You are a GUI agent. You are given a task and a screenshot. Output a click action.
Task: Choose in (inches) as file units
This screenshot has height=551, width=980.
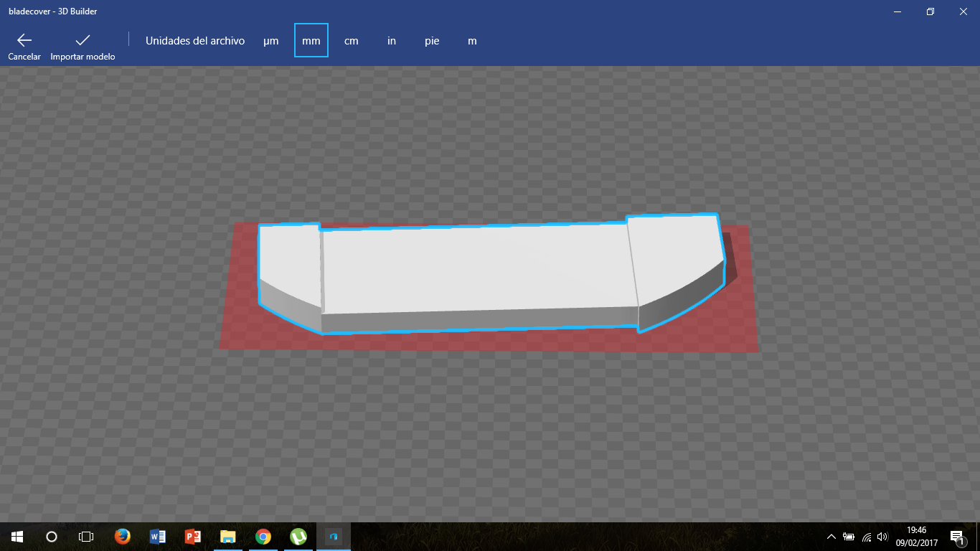392,41
